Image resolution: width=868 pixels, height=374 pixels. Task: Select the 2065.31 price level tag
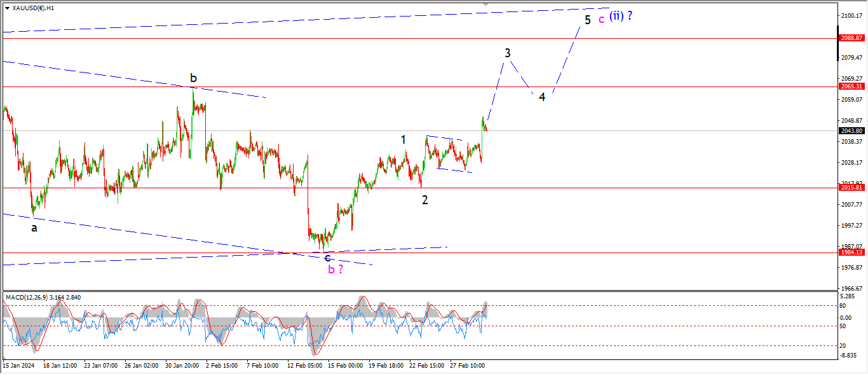[x=850, y=87]
